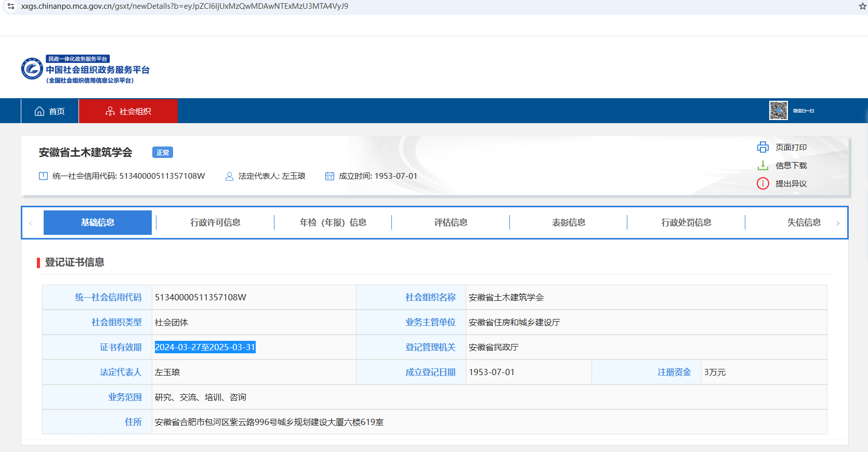Go to the 表彰信息 tab

coord(568,222)
